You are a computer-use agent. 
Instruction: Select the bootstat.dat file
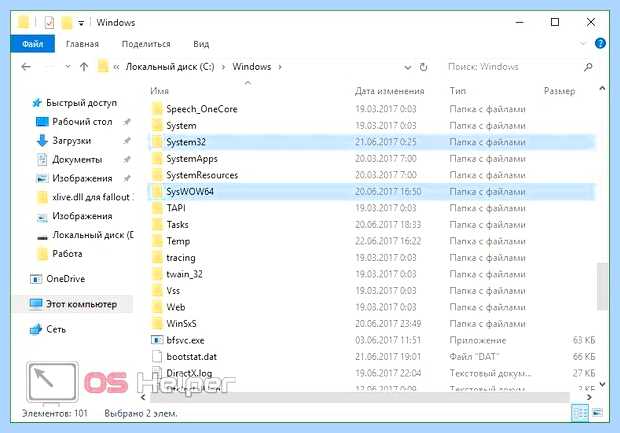pos(191,357)
